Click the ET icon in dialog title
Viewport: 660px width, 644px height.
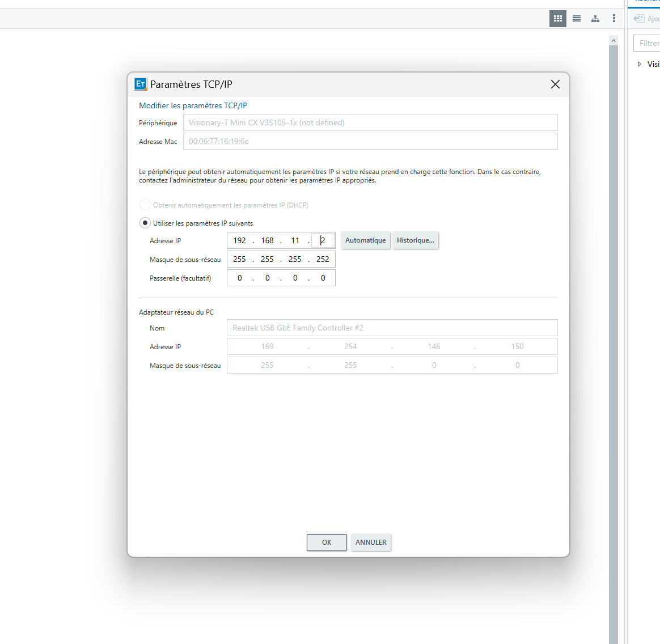coord(141,84)
